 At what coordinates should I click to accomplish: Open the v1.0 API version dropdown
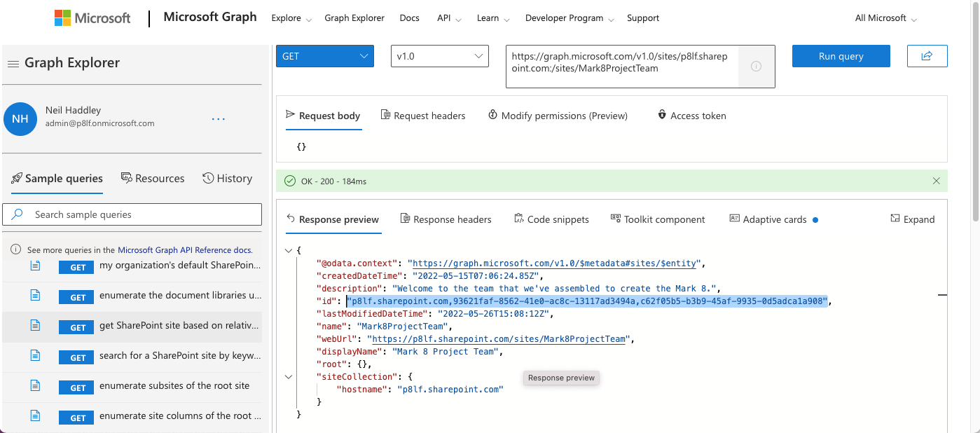pos(439,56)
